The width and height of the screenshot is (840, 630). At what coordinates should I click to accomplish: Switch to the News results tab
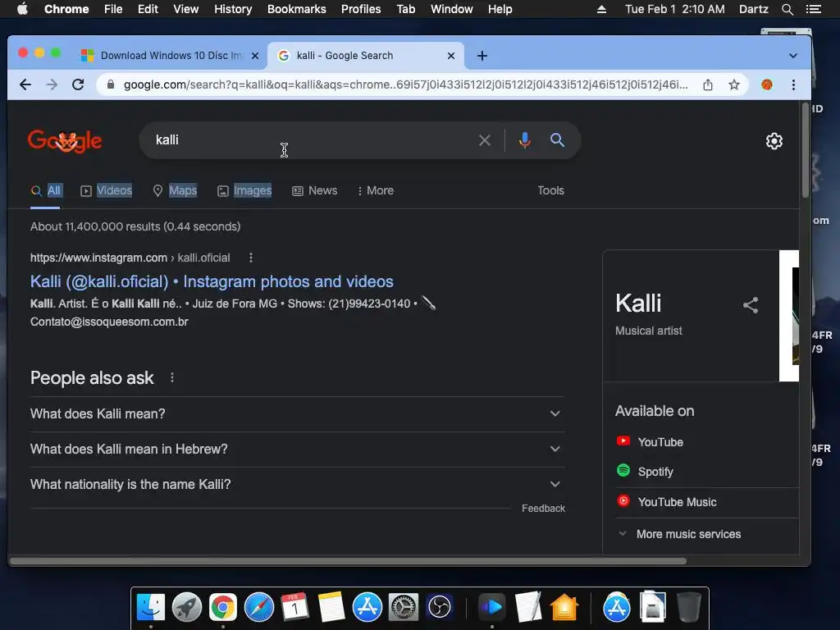[x=314, y=190]
